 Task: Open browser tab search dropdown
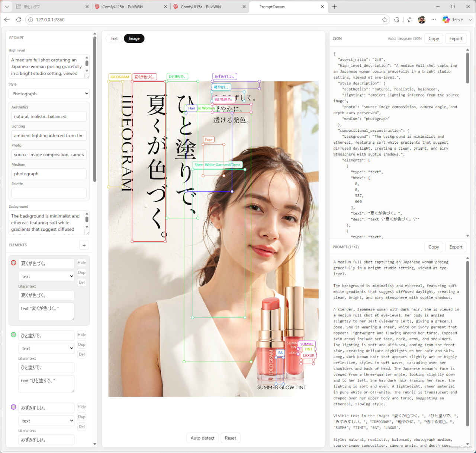(x=7, y=7)
